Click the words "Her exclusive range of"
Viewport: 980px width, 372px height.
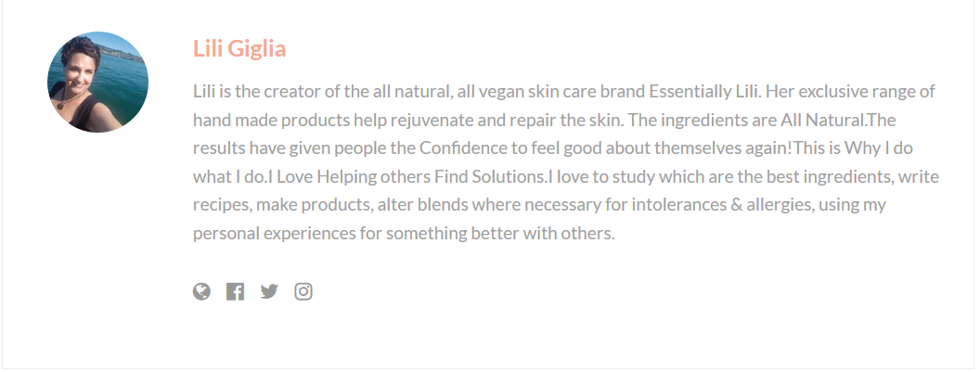[x=850, y=92]
